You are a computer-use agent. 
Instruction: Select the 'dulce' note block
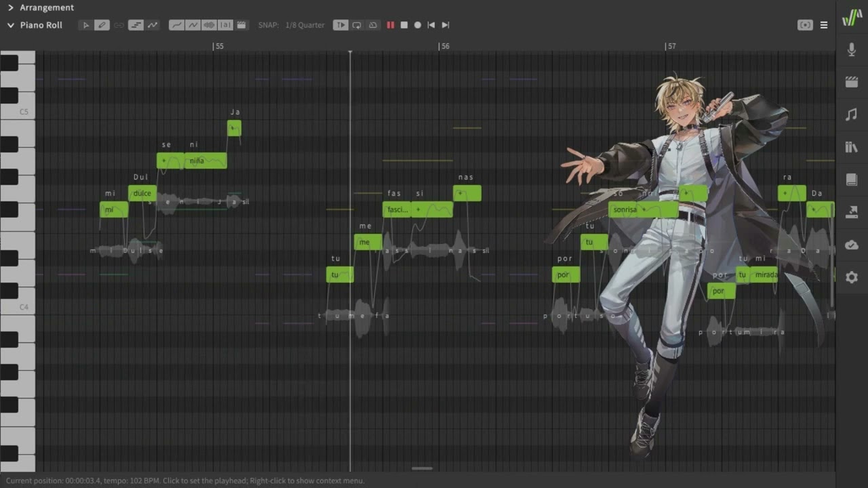[142, 193]
